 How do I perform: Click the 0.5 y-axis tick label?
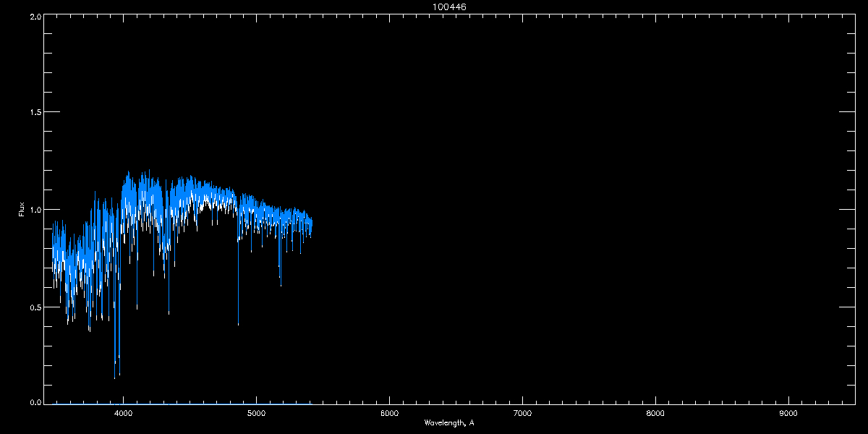35,307
